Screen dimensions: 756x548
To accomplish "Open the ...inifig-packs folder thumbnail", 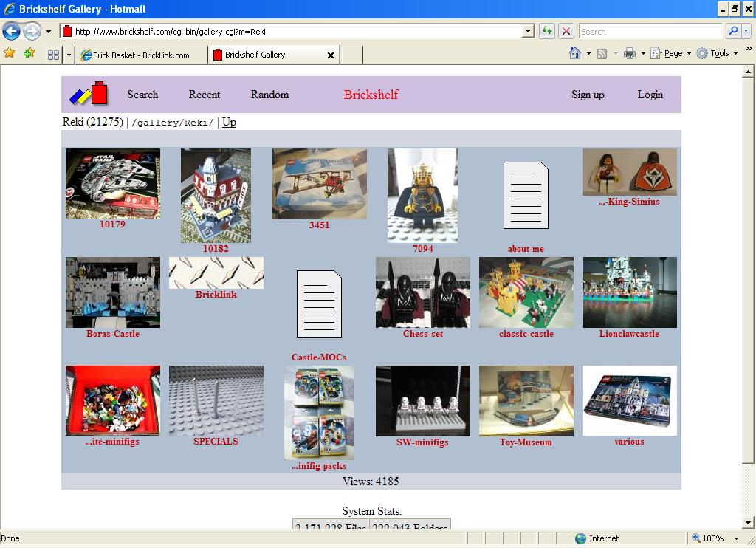I will click(x=319, y=412).
